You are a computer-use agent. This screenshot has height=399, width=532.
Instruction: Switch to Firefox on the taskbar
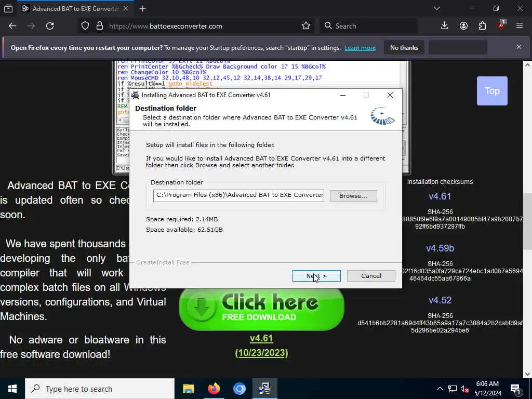point(214,389)
